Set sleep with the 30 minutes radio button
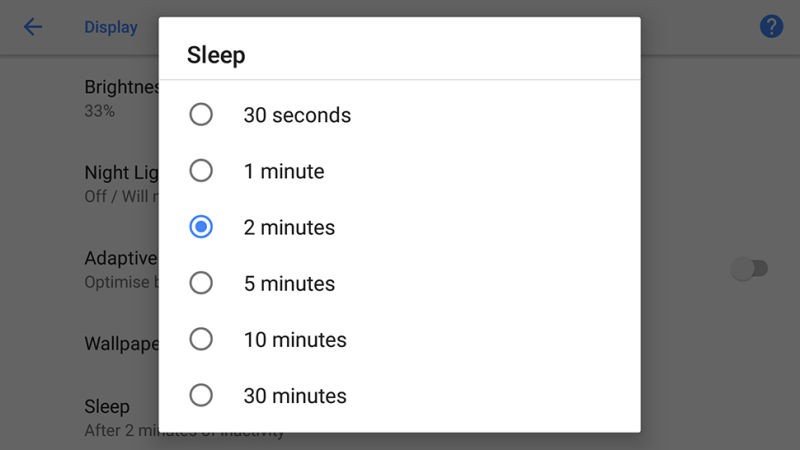 201,395
